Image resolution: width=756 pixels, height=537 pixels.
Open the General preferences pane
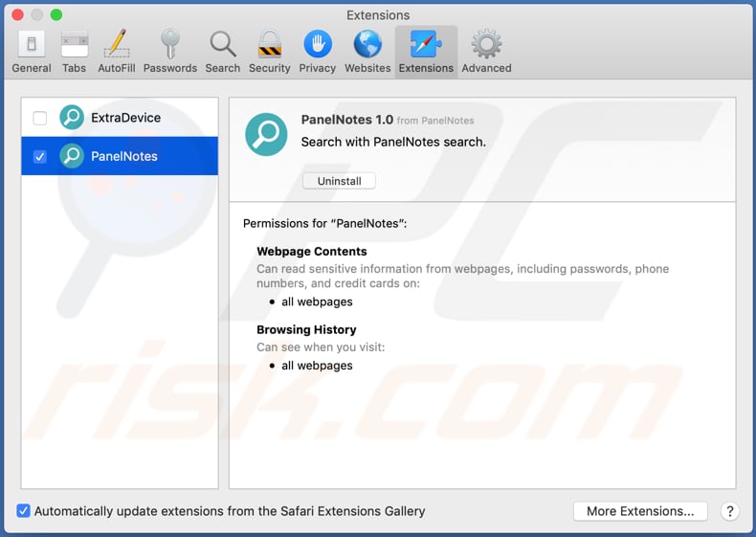pyautogui.click(x=32, y=52)
